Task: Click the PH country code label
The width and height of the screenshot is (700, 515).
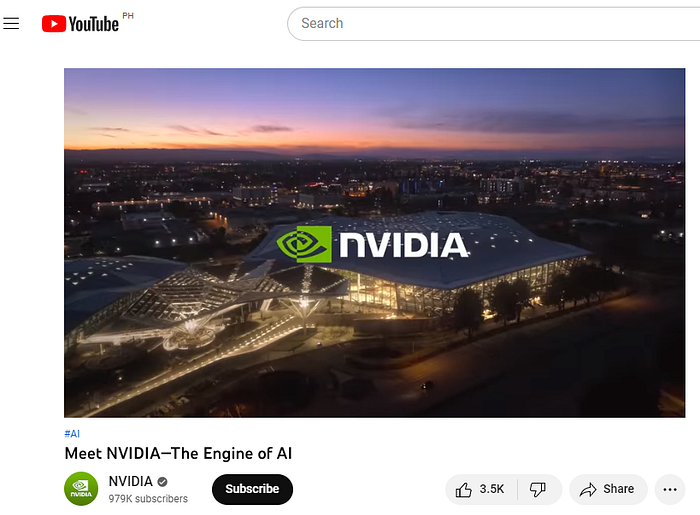Action: 128,16
